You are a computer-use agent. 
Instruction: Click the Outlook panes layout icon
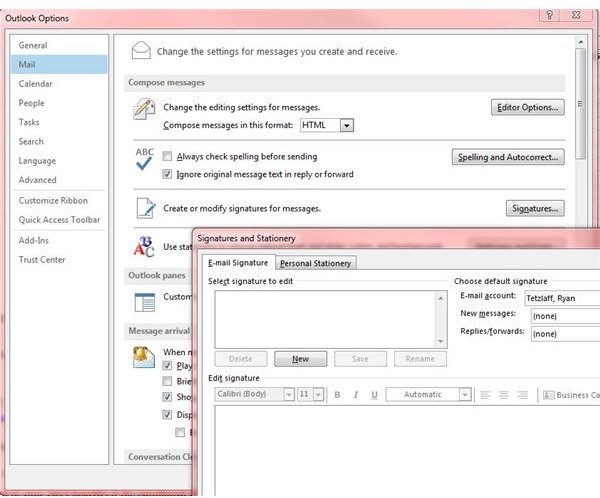[x=145, y=302]
